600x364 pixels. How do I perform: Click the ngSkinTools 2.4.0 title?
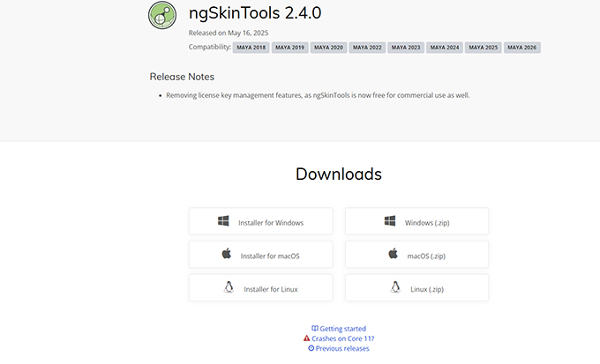pyautogui.click(x=255, y=13)
